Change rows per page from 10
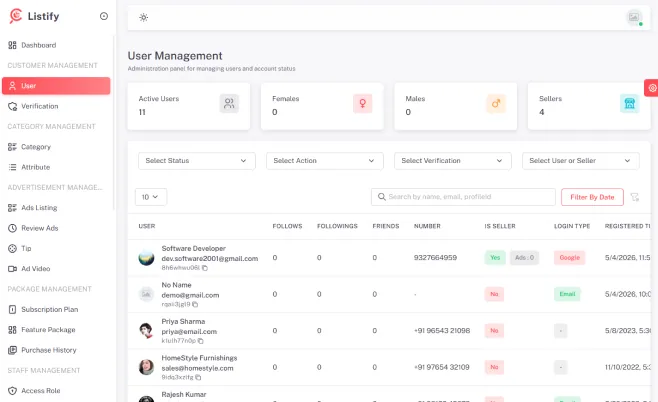The width and height of the screenshot is (658, 402). tap(151, 197)
